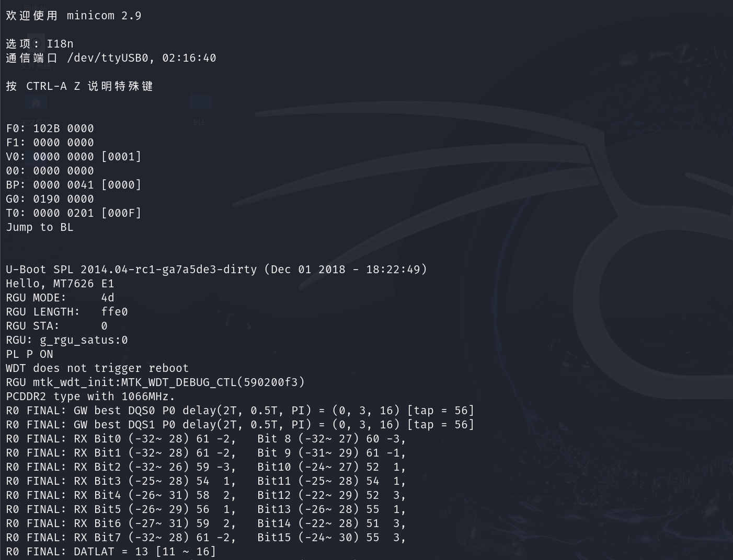Click the Jump to BL line
Image resolution: width=733 pixels, height=560 pixels.
40,227
